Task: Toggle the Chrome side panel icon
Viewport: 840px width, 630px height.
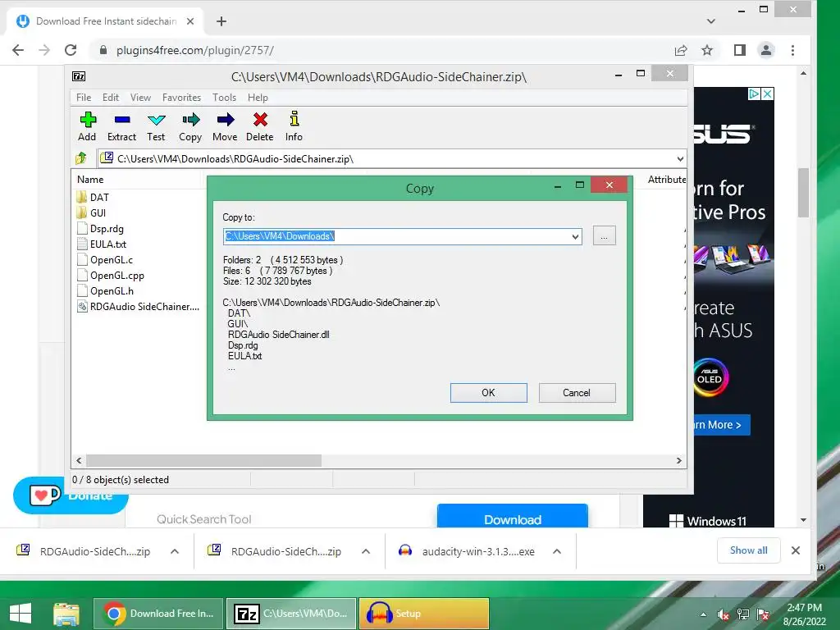Action: tap(740, 50)
